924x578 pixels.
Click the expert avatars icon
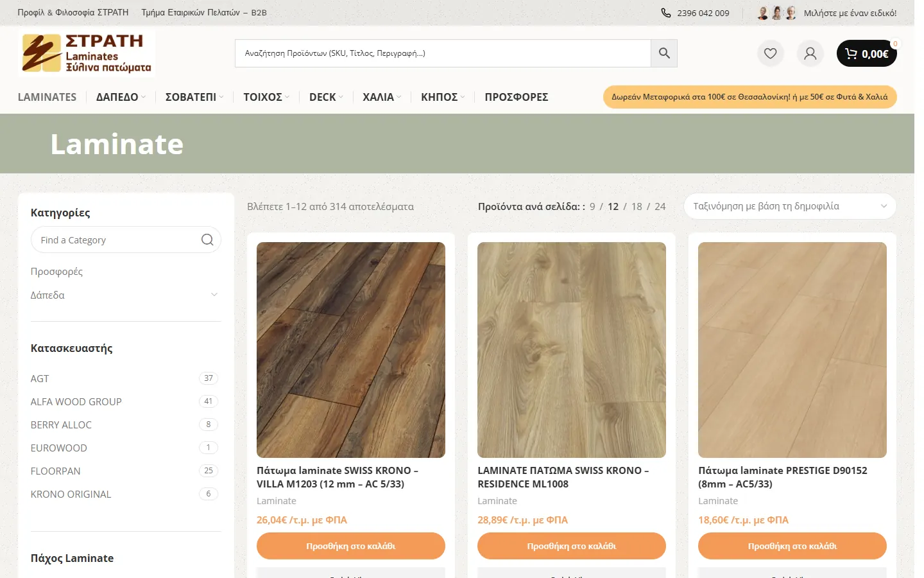click(777, 13)
